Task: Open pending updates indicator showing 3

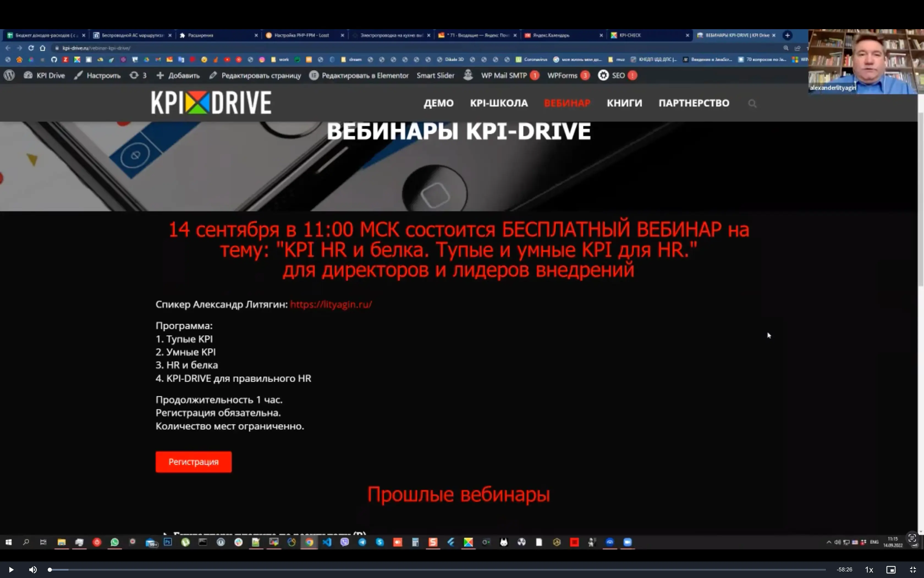Action: pyautogui.click(x=138, y=75)
